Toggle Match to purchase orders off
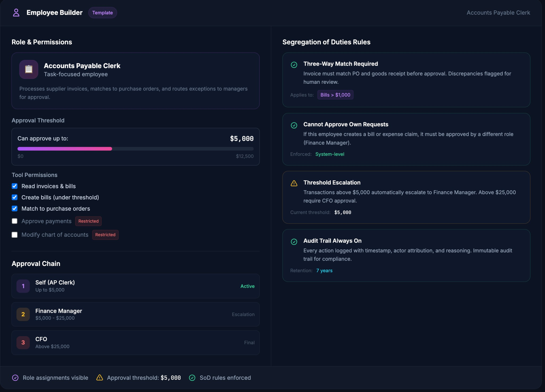Image resolution: width=545 pixels, height=392 pixels. 15,208
